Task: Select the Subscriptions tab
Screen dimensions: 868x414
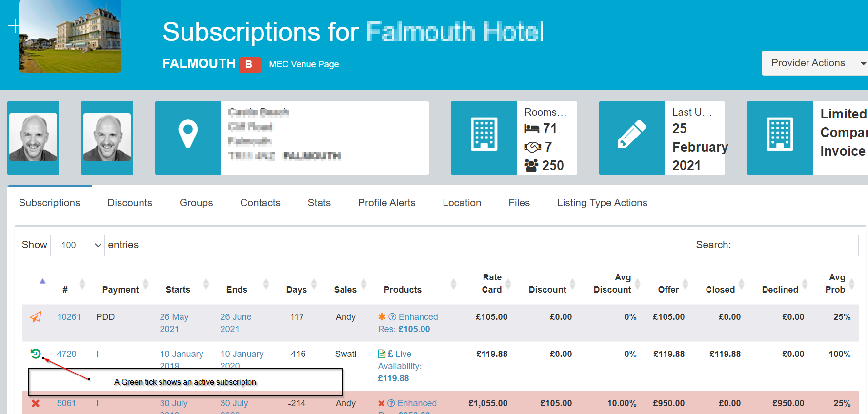Action: point(50,203)
